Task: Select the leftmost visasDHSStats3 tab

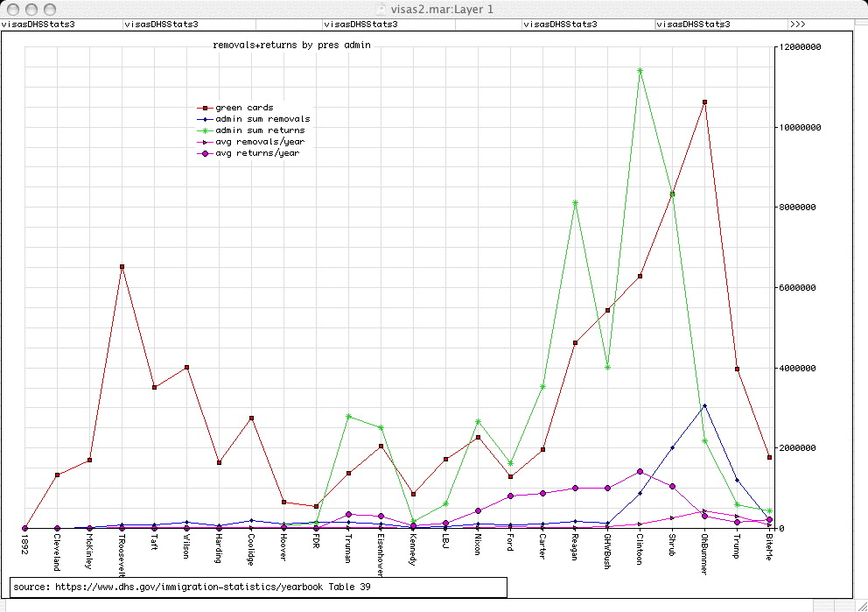Action: (38, 25)
